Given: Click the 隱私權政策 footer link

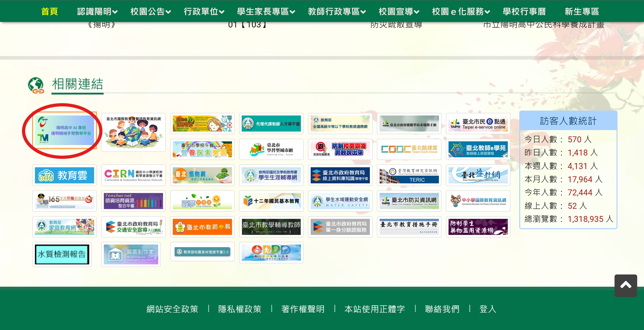Looking at the screenshot, I should pyautogui.click(x=239, y=309).
